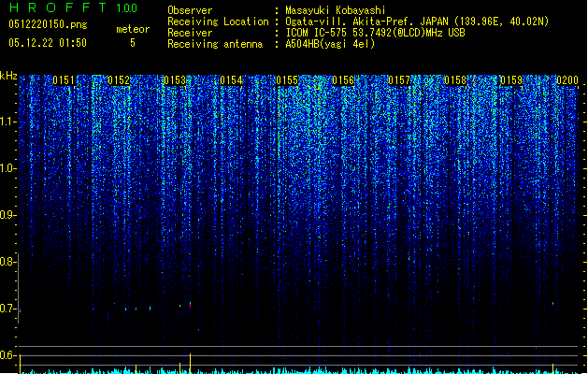
Task: Select the ICOM IC-575 53.7492 MHz receiver text
Action: click(x=375, y=33)
